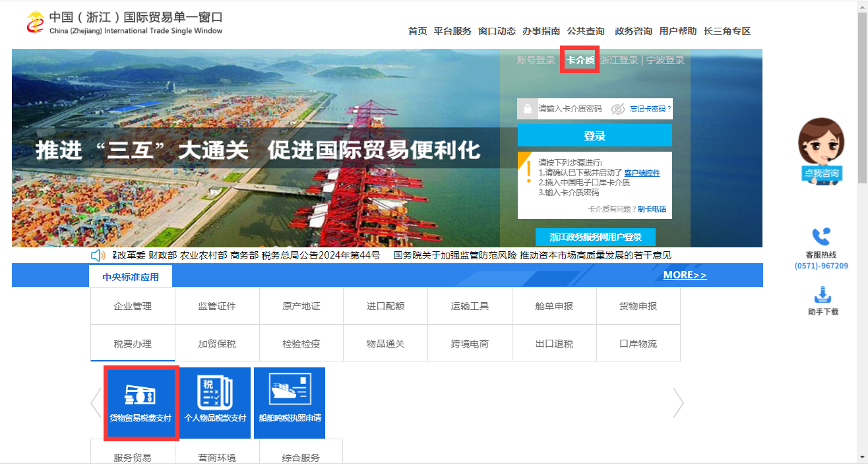Click the MORE>> link
The width and height of the screenshot is (868, 465).
tap(685, 275)
